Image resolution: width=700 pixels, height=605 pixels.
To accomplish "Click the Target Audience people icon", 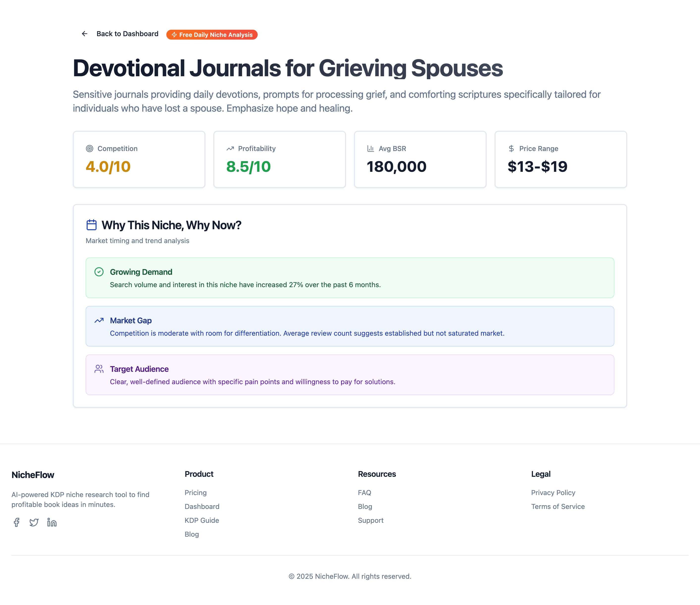I will (x=99, y=369).
